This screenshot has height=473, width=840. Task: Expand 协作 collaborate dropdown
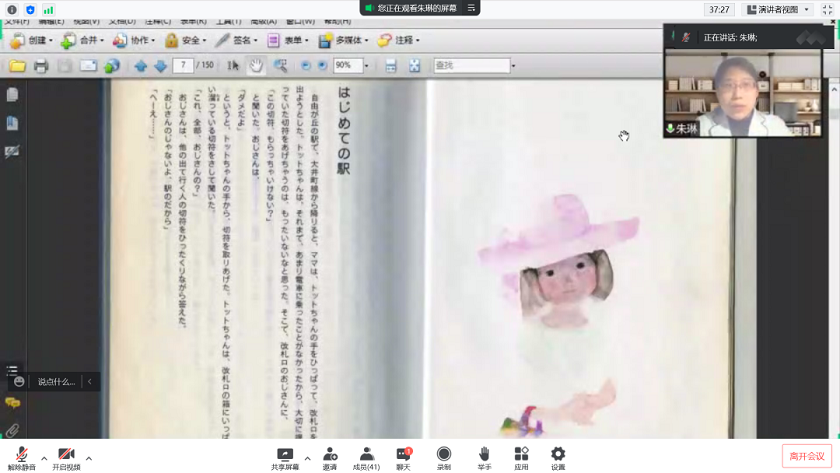pos(153,40)
